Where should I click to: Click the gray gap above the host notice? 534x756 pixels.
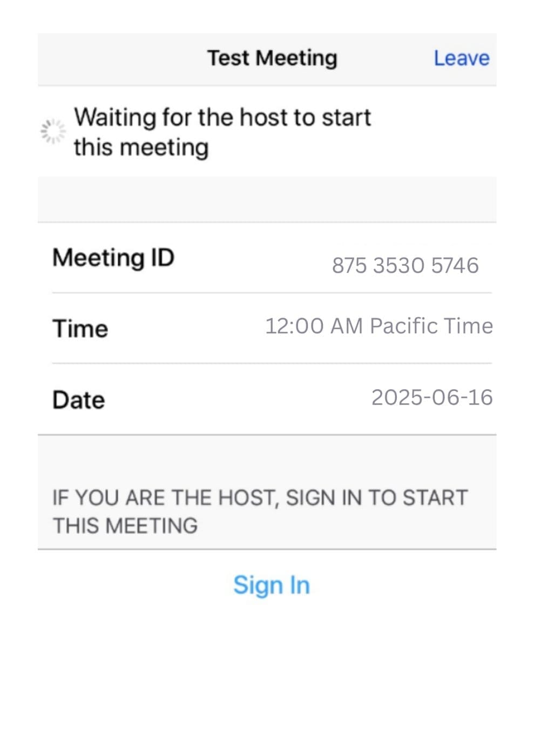(x=267, y=459)
